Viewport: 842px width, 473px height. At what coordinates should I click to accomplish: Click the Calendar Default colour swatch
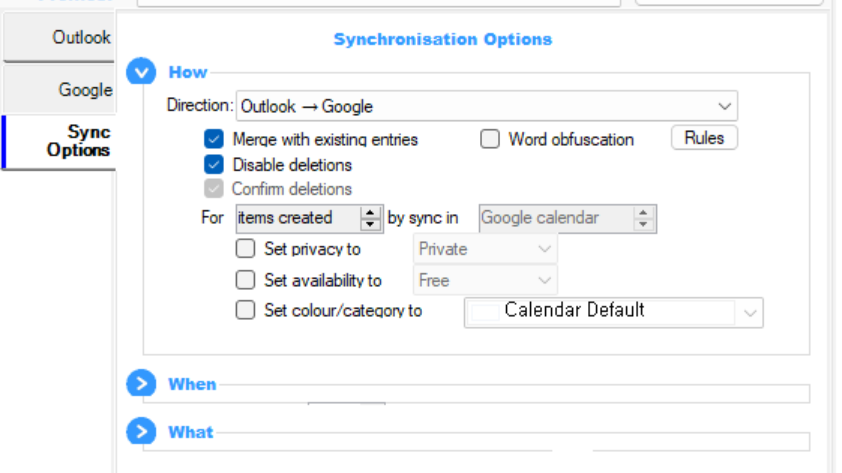coord(485,312)
